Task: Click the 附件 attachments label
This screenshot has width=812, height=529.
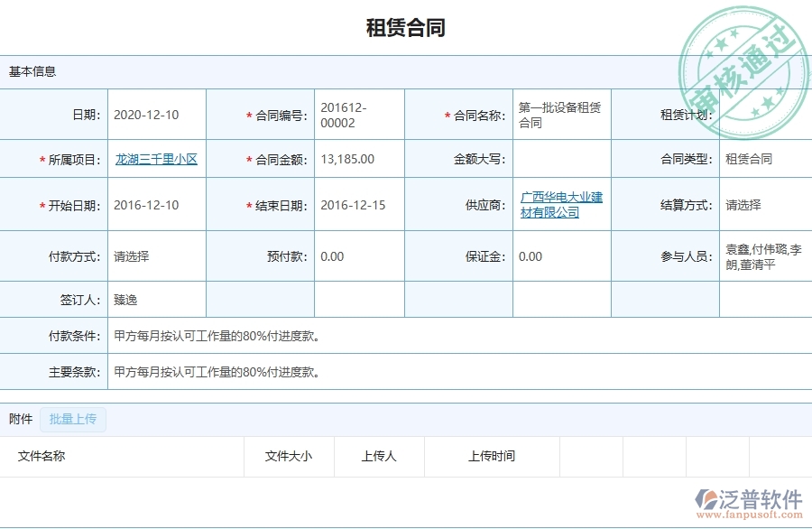Action: point(20,419)
